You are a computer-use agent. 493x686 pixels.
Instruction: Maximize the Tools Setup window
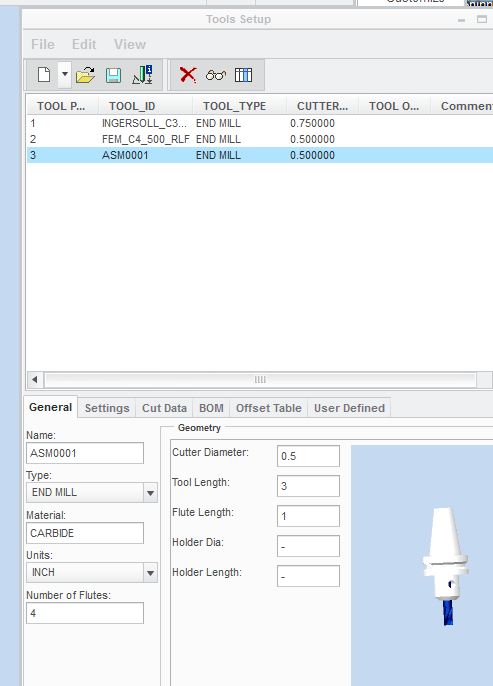point(482,19)
